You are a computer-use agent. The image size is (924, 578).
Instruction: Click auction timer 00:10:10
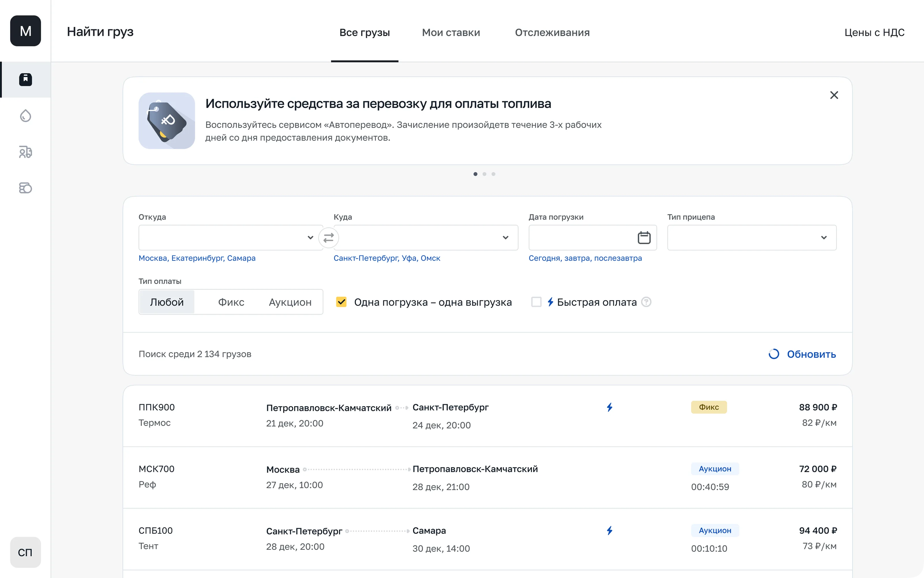[x=709, y=549]
